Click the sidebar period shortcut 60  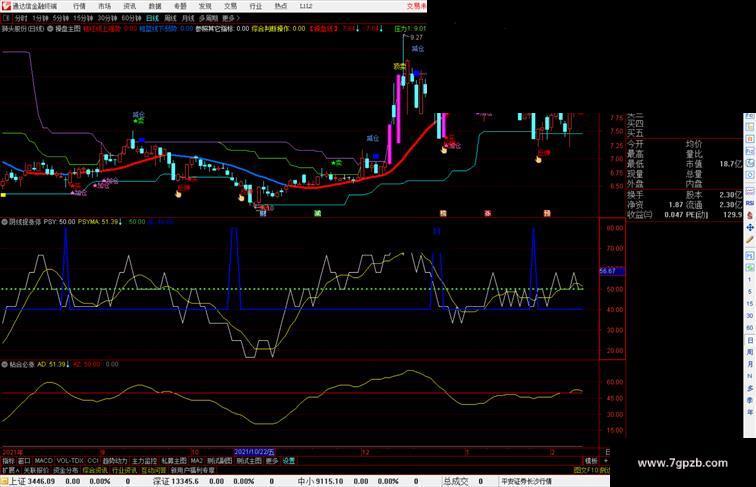coord(750,328)
